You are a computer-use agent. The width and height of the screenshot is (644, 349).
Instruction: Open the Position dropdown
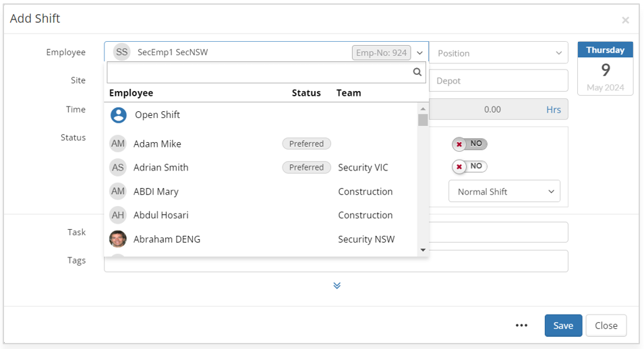pos(500,53)
